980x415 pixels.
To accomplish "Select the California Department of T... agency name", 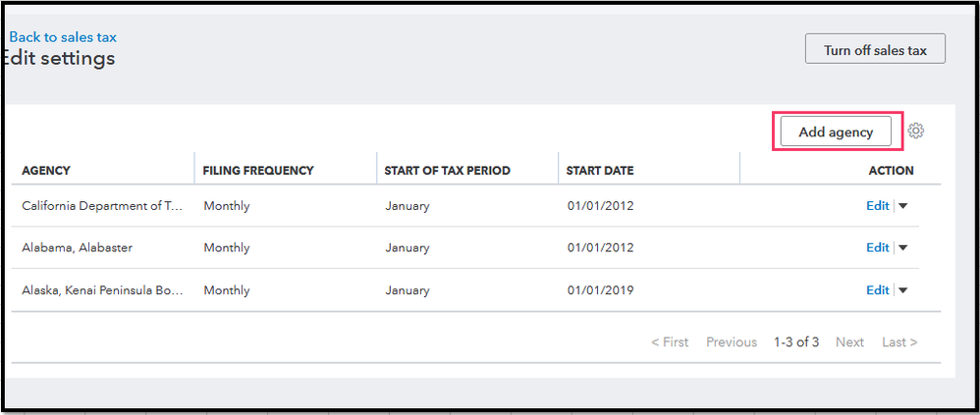I will (102, 206).
